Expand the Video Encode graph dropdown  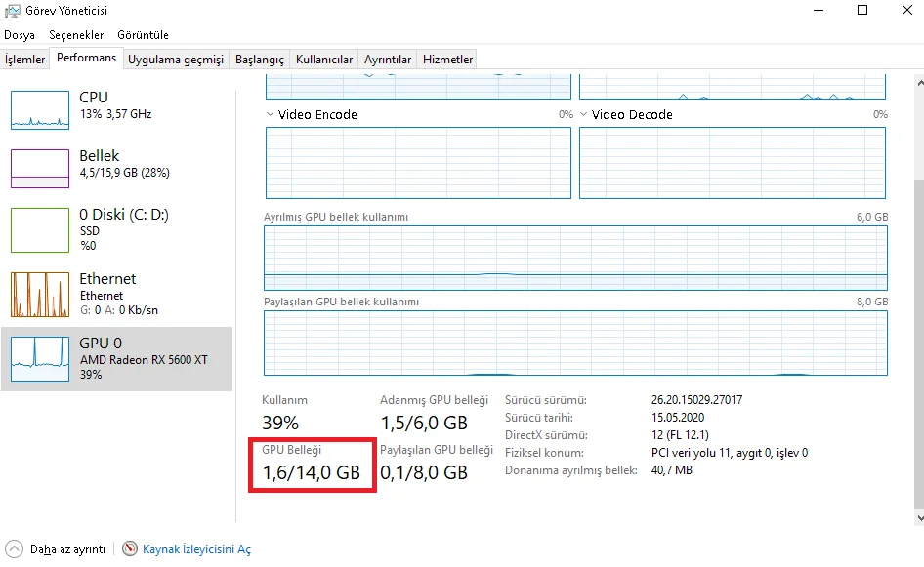271,114
